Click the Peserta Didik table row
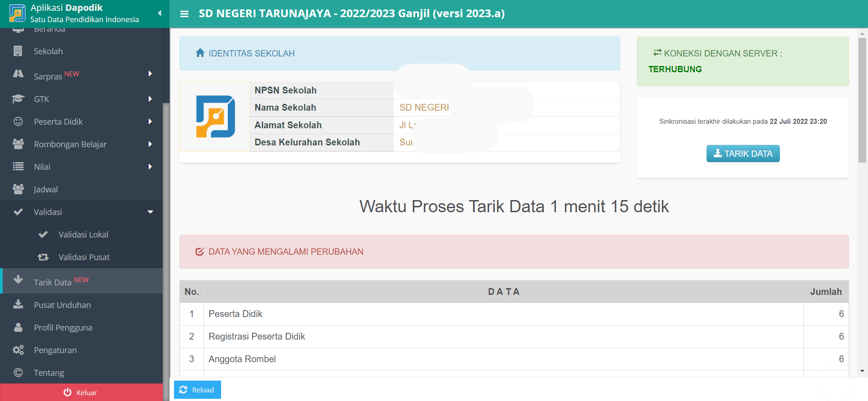868x401 pixels. (514, 314)
